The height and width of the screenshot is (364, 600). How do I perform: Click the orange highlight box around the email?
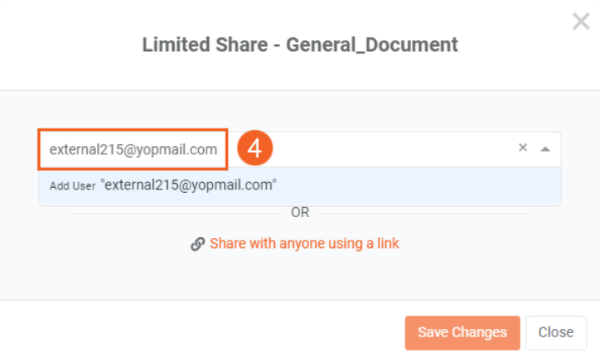[133, 149]
